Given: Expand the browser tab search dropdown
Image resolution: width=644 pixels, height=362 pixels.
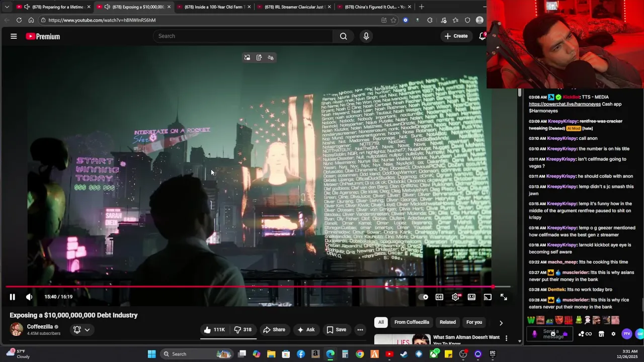Looking at the screenshot, I should (7, 7).
